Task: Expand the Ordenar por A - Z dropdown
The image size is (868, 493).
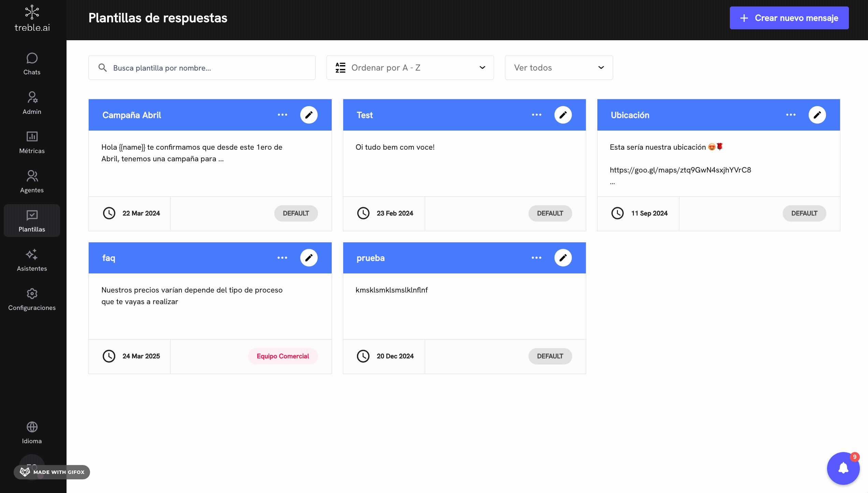Action: (x=410, y=68)
